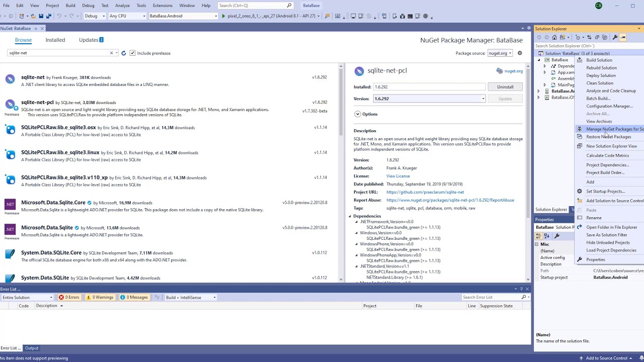Click the Uninstall button
The width and height of the screenshot is (644, 362).
505,87
